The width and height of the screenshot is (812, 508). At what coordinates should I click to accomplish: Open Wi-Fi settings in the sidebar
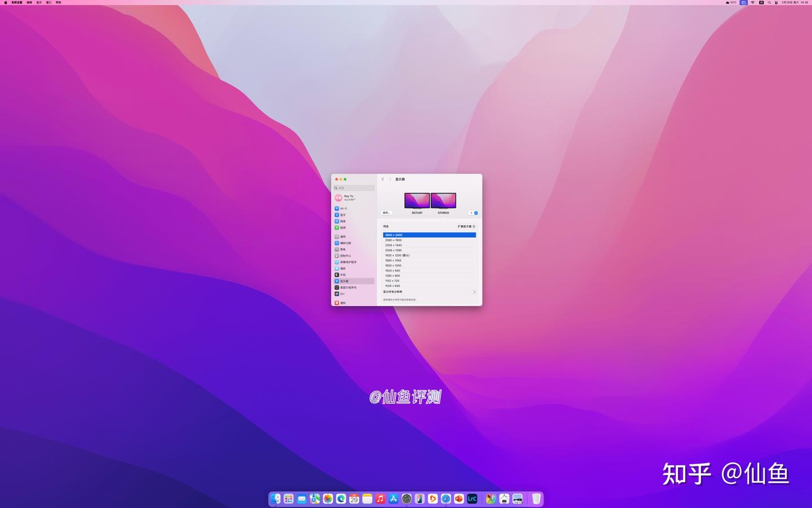tap(343, 208)
